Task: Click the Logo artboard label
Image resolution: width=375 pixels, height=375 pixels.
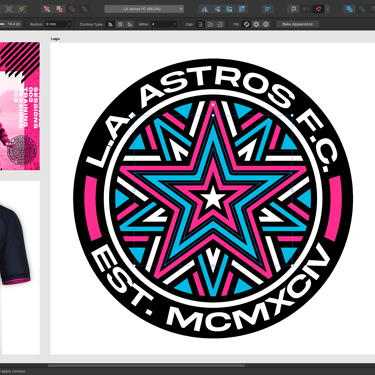Action: click(55, 39)
